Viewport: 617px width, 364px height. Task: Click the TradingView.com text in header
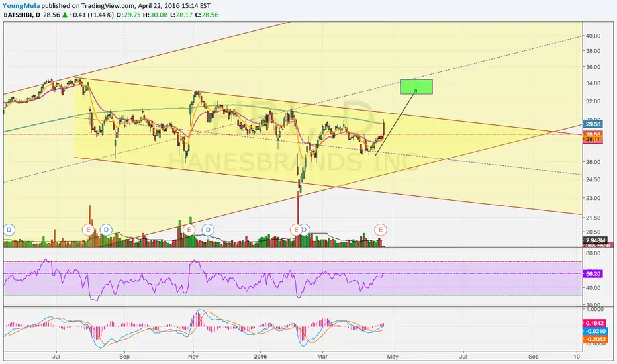[108, 6]
